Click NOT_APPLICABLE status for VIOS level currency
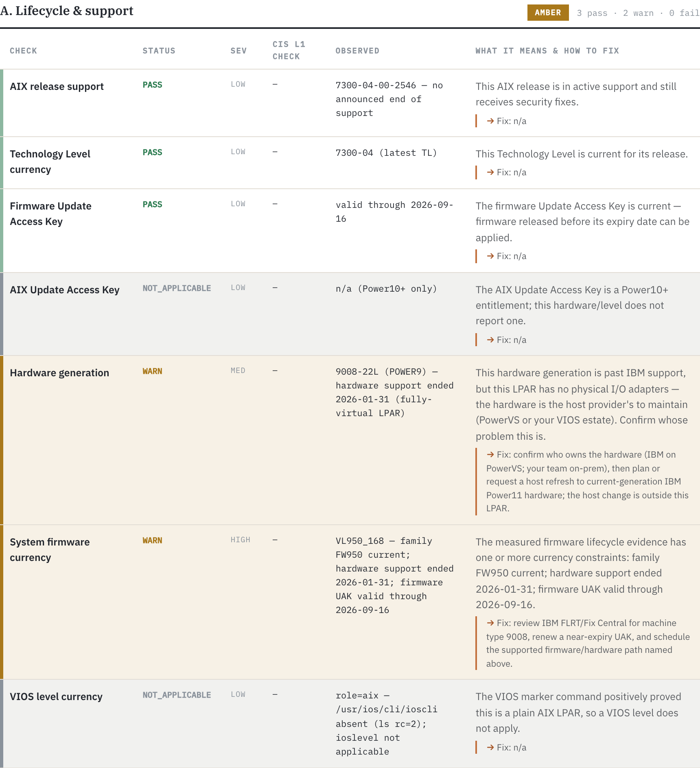 coord(177,695)
